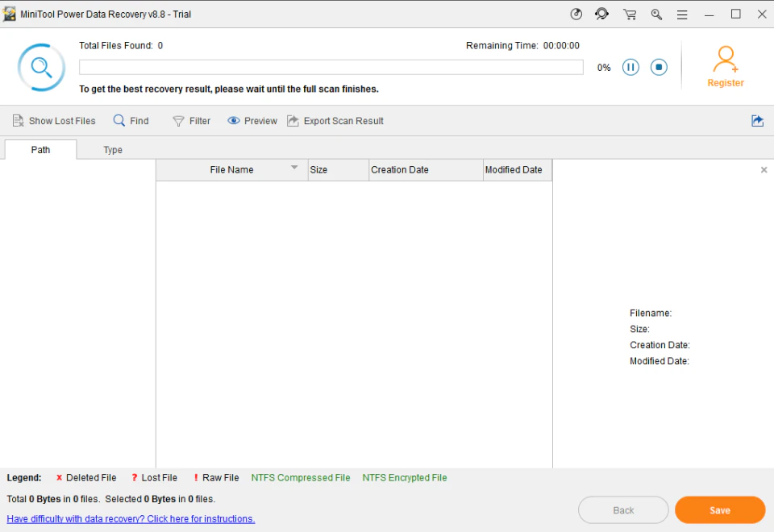
Task: Select the Show Lost Files tool
Action: [x=53, y=120]
